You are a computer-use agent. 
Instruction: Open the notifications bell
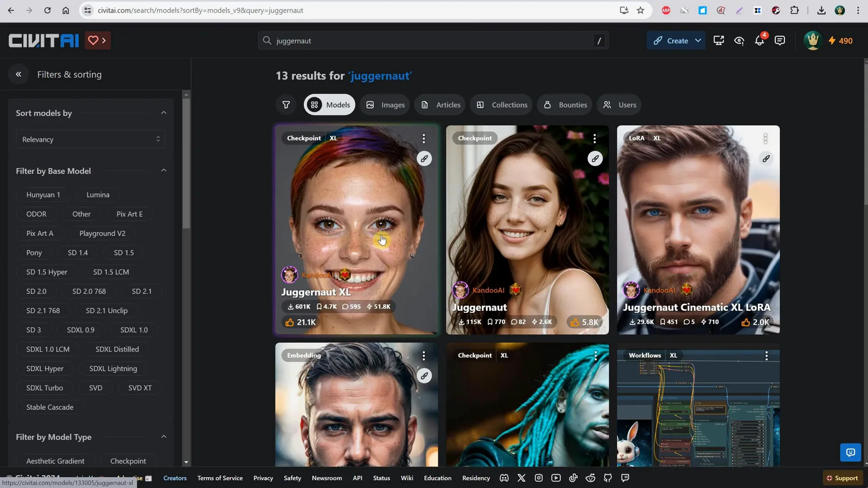[x=759, y=41]
